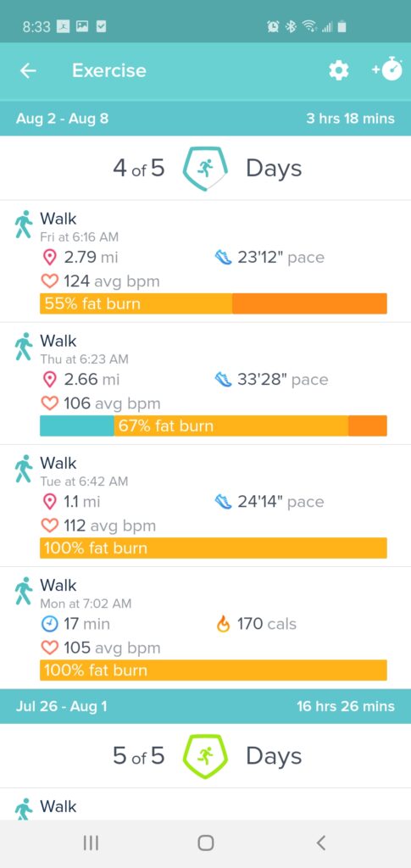Tap the 55% fat burn zone bar
411x868 pixels.
tap(214, 303)
